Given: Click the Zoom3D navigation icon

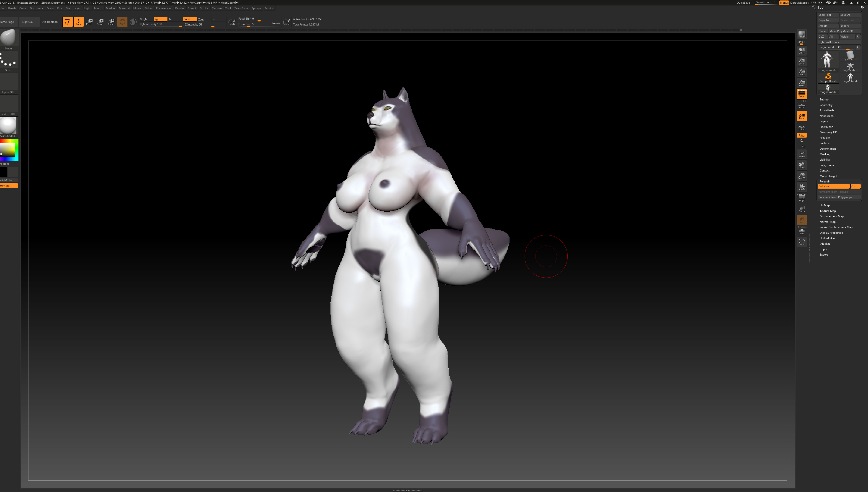Looking at the screenshot, I should [x=801, y=176].
